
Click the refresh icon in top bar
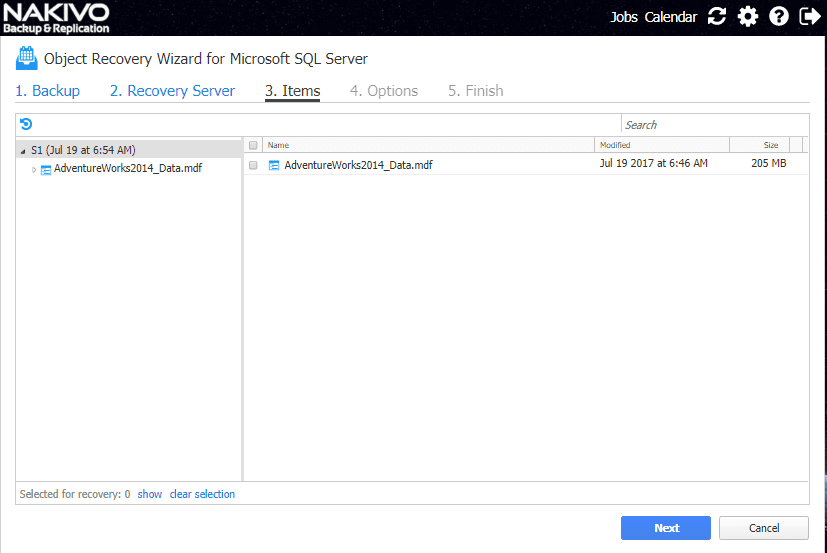point(717,16)
